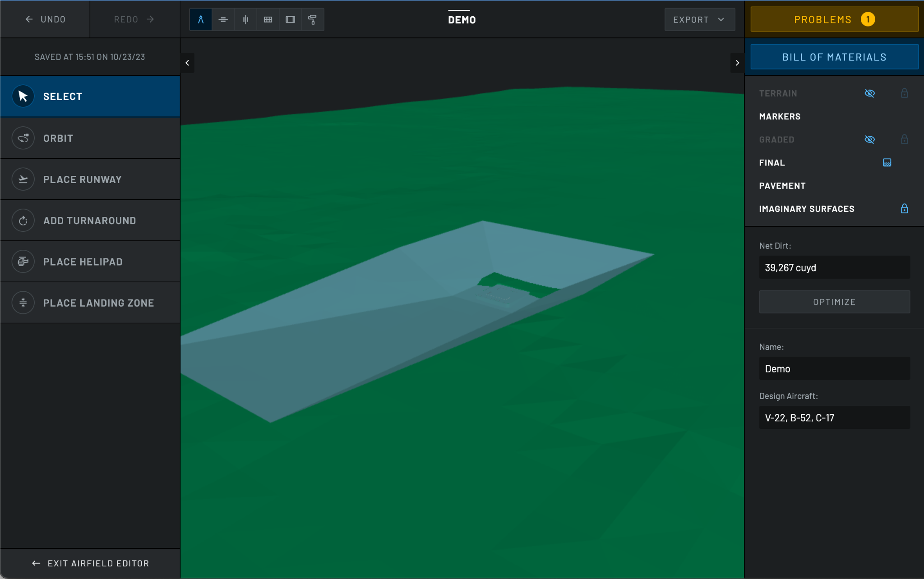The width and height of the screenshot is (924, 579).
Task: Open the contour lines tool in the toolbar
Action: [x=223, y=19]
